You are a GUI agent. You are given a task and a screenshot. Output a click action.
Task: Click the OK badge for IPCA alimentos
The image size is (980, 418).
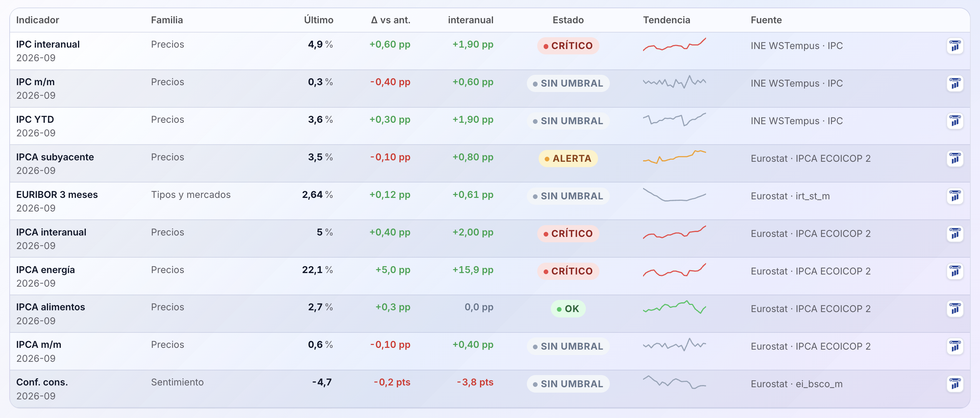click(568, 309)
